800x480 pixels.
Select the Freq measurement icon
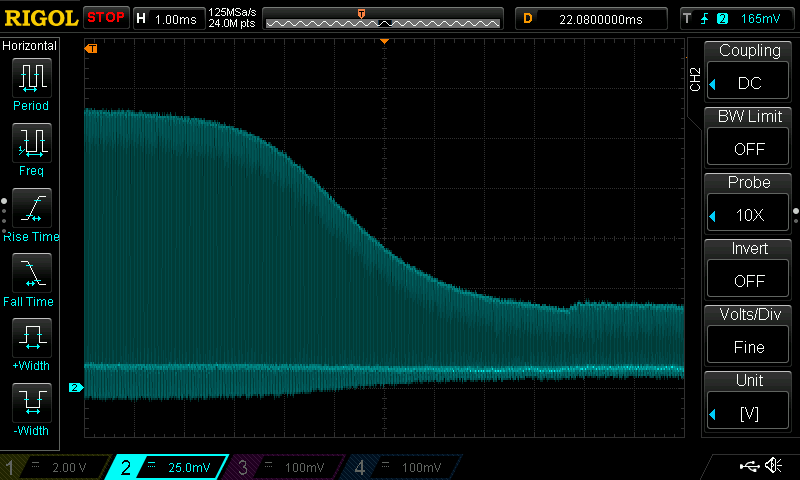[x=31, y=142]
